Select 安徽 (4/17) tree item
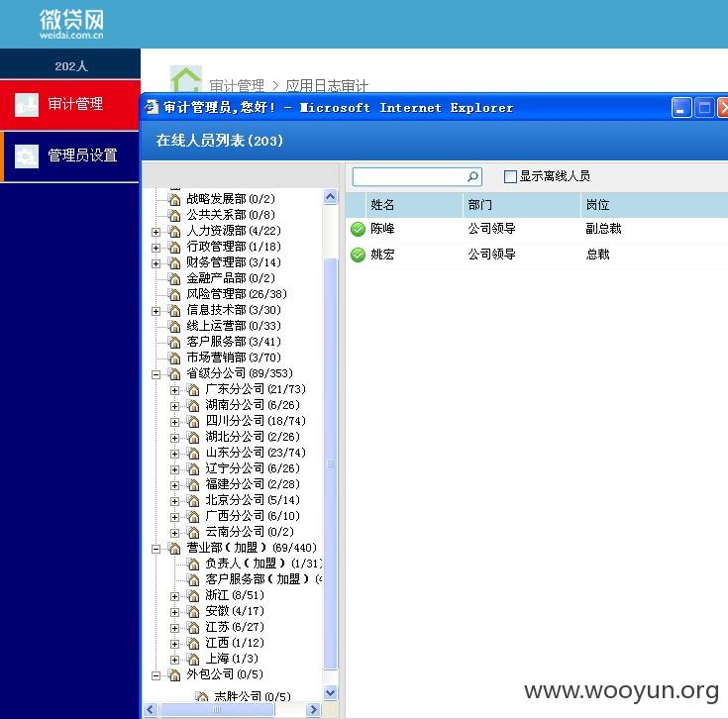 pyautogui.click(x=235, y=611)
